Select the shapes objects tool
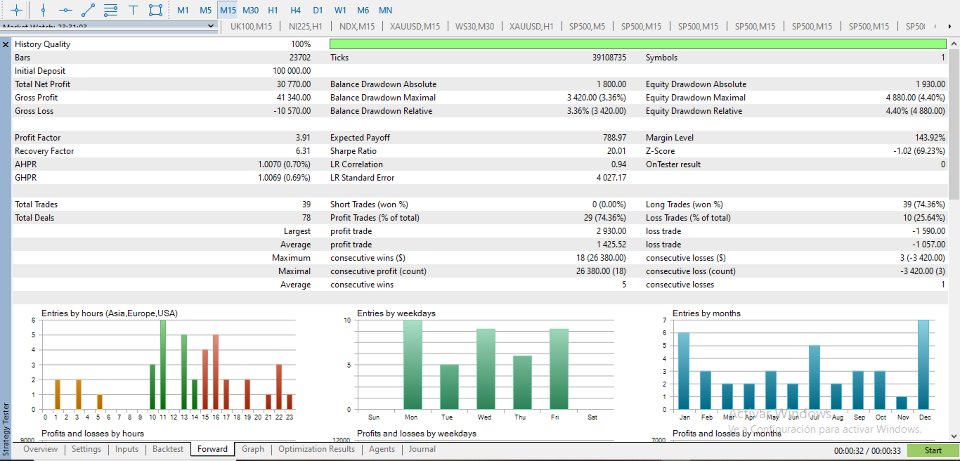 pos(156,10)
